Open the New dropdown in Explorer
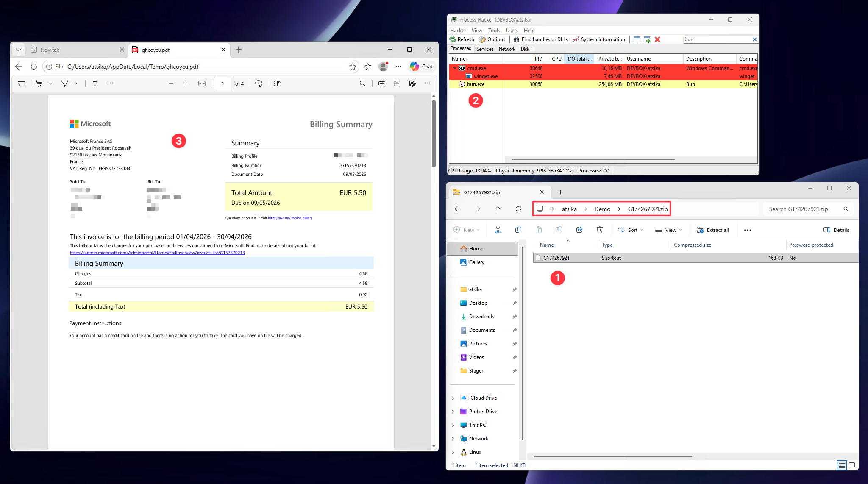Screen dimensions: 868x484 (x=467, y=230)
